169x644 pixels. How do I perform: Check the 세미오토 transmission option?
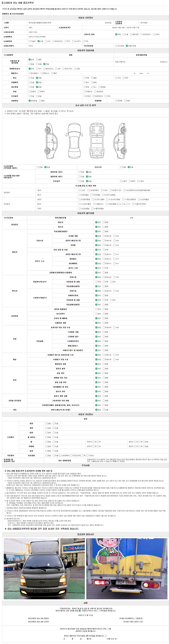(x=131, y=34)
